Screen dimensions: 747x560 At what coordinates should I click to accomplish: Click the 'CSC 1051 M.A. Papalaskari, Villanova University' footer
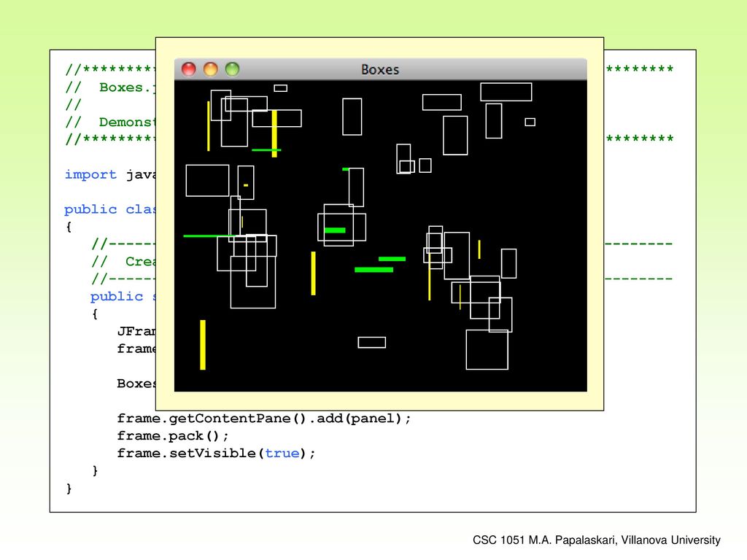[597, 540]
